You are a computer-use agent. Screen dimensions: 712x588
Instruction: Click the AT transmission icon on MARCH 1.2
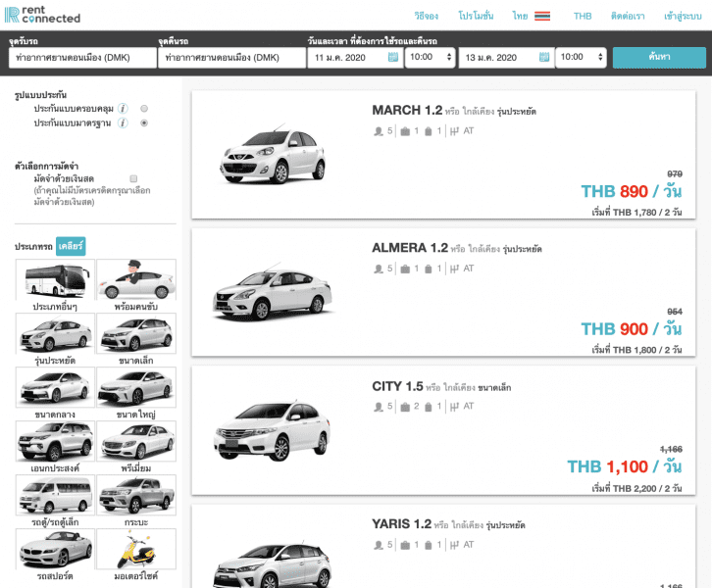pyautogui.click(x=454, y=131)
